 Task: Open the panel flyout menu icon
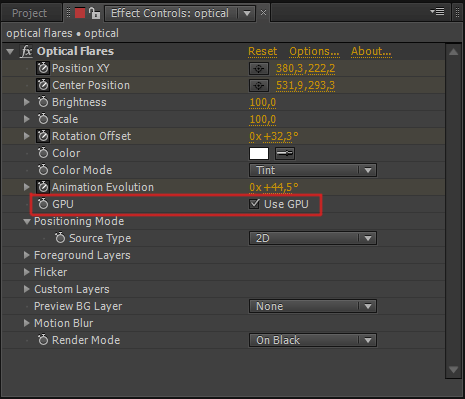(x=437, y=12)
